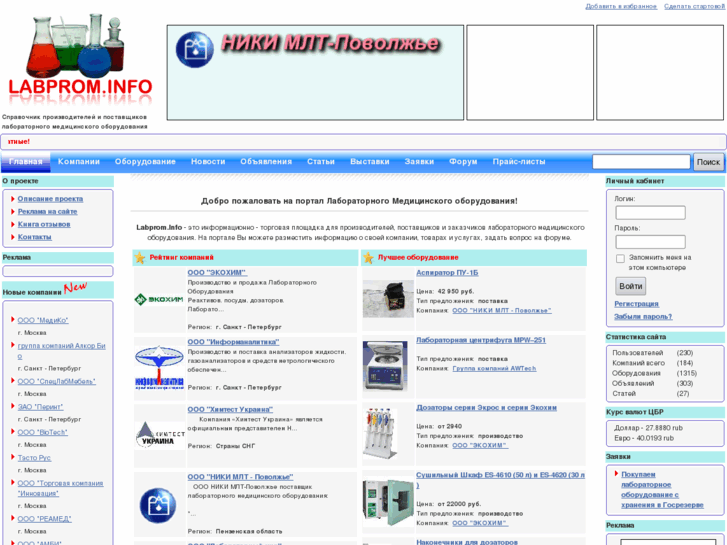The image size is (727, 545).
Task: Open ООО "Химтест Украина" title link
Action: [230, 410]
